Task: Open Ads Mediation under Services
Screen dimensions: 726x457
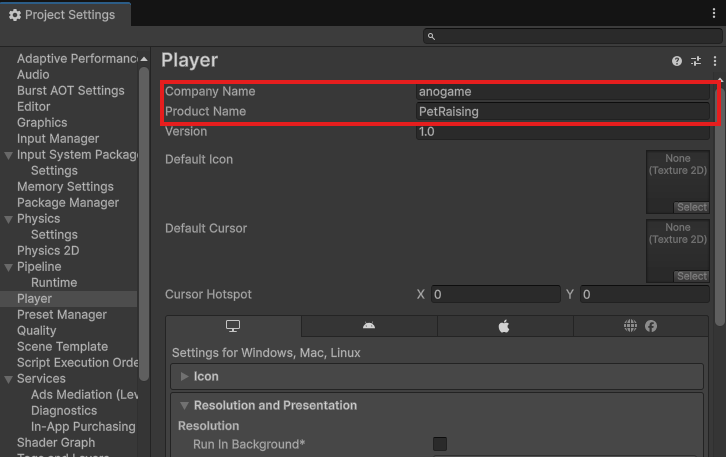Action: (x=84, y=394)
